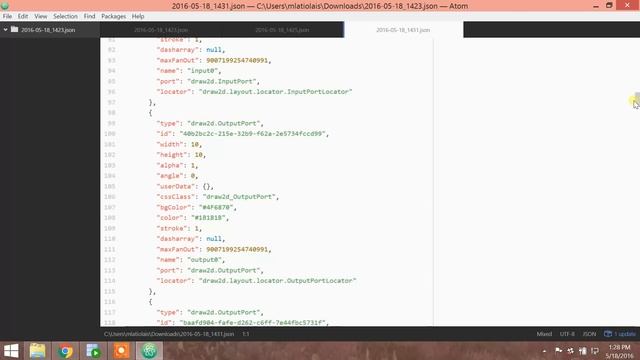
Task: Click the "#1B1B1B" color value
Action: [208, 218]
